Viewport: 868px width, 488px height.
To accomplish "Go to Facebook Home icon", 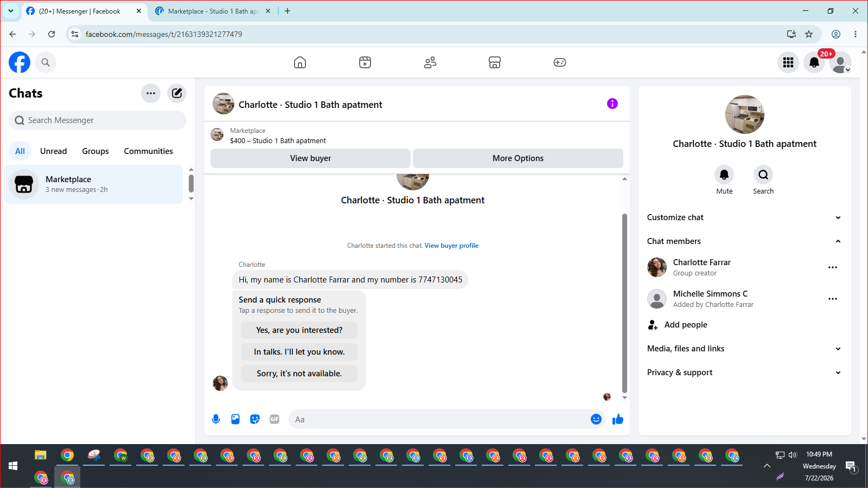I will [300, 62].
